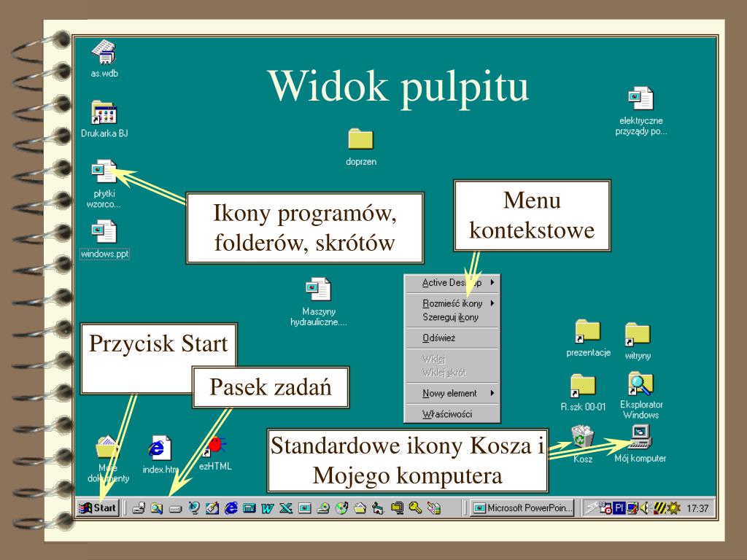Switch to Microsoft PowerPoint taskbar button
The image size is (747, 560).
coord(522,508)
